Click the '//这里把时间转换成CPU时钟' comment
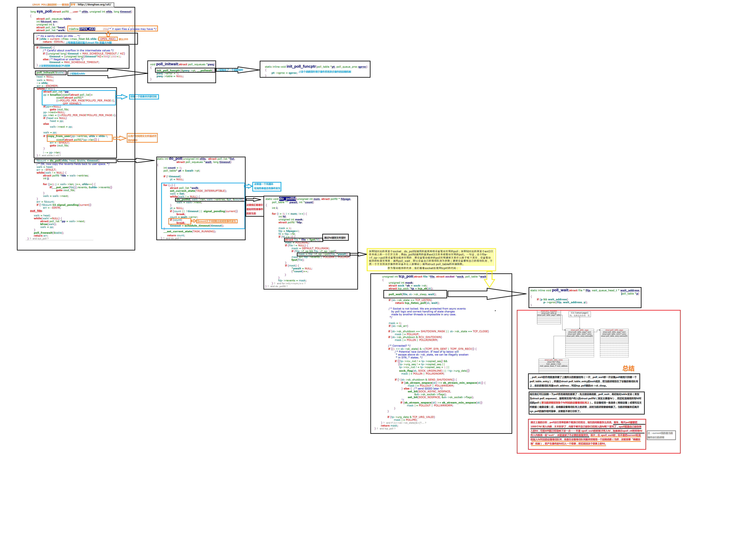The height and width of the screenshot is (552, 756). click(x=54, y=66)
